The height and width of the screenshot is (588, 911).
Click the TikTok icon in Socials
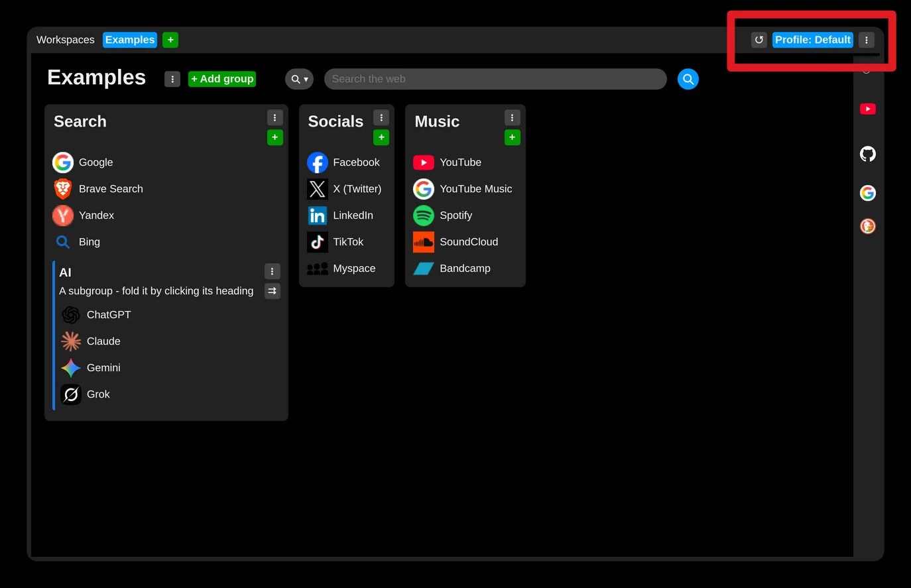(x=318, y=242)
